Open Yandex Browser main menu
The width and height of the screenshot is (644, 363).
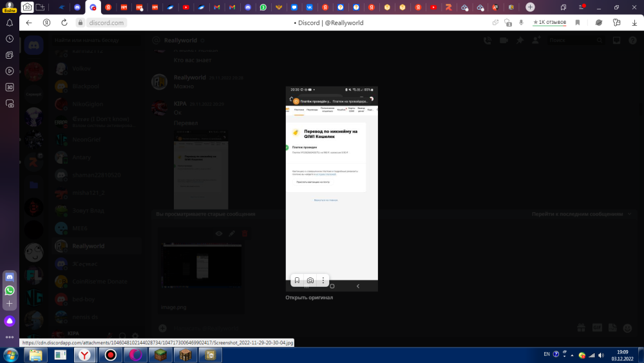point(582,7)
